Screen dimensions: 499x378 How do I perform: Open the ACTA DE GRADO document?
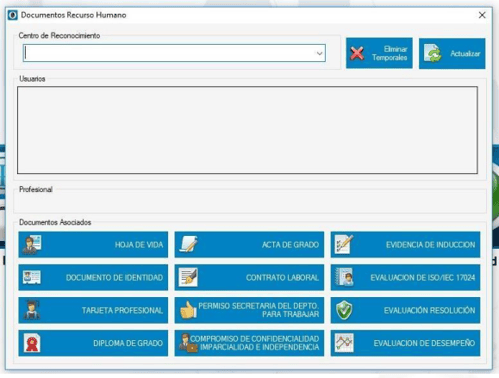(x=249, y=245)
